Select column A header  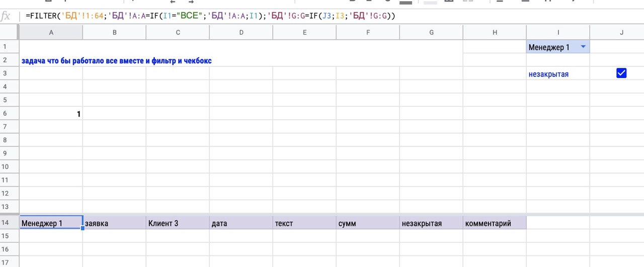pyautogui.click(x=51, y=32)
